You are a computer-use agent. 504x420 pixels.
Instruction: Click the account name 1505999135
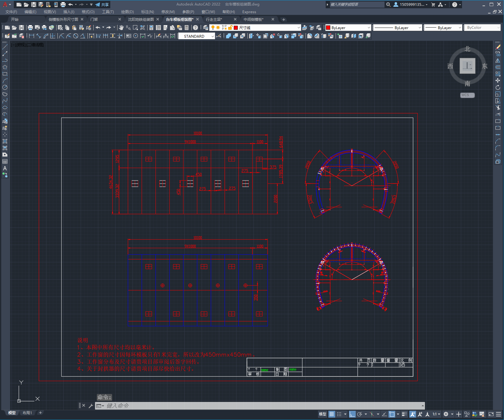[x=412, y=5]
